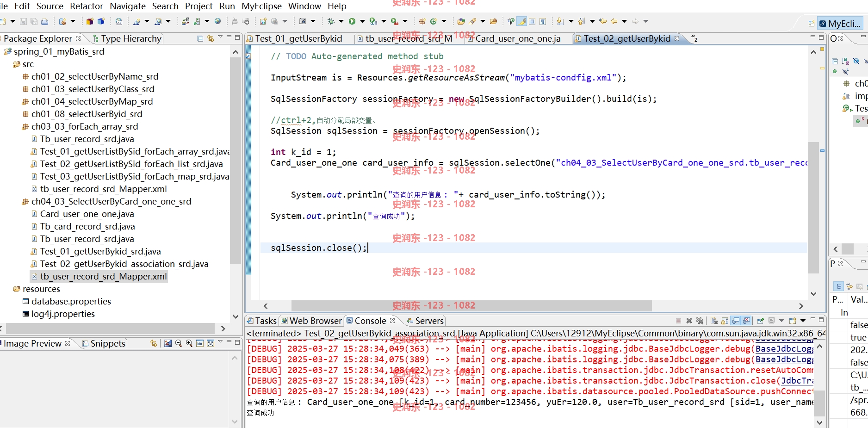The image size is (868, 428).
Task: Click Remove Launch icon in Console
Action: (689, 321)
